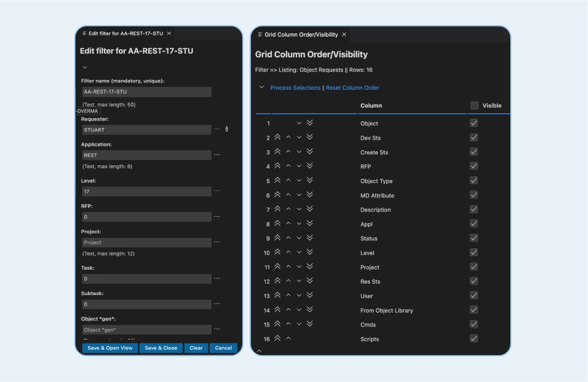Image resolution: width=588 pixels, height=382 pixels.
Task: Move Dev Sts column to top
Action: click(277, 137)
